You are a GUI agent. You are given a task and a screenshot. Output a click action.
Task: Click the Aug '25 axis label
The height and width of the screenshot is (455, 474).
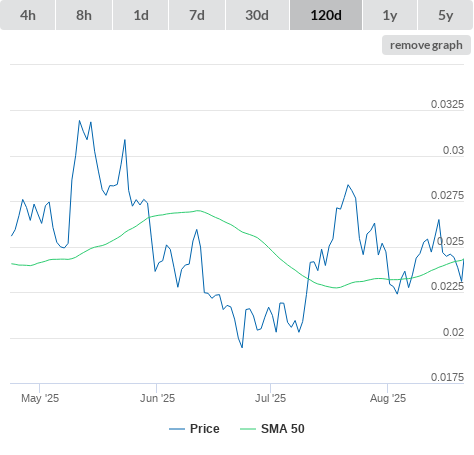coord(388,398)
